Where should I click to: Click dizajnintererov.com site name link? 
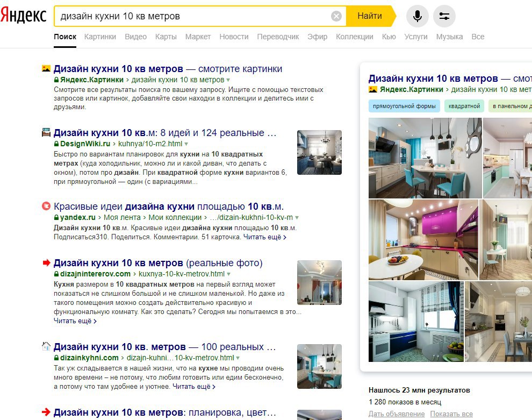pos(95,274)
